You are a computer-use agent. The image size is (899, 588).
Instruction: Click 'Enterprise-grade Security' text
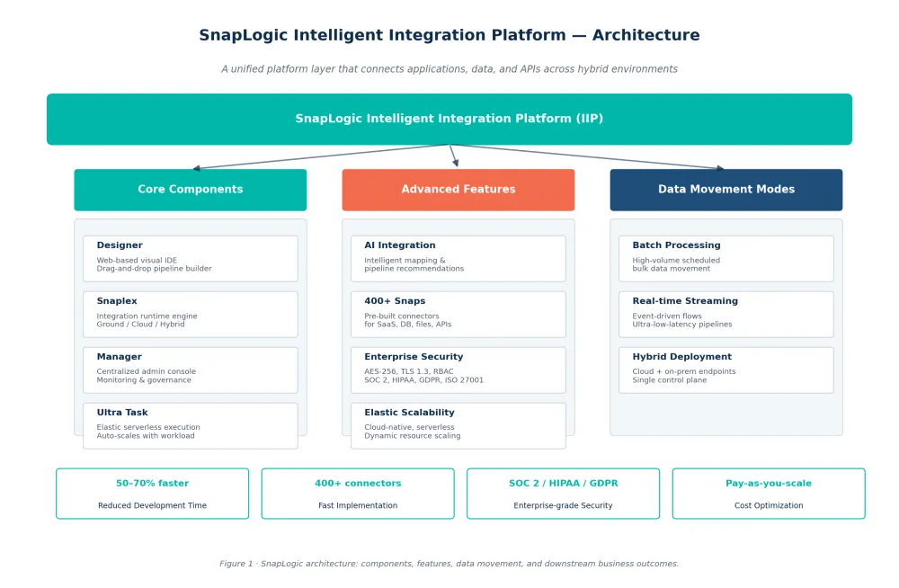pyautogui.click(x=563, y=505)
